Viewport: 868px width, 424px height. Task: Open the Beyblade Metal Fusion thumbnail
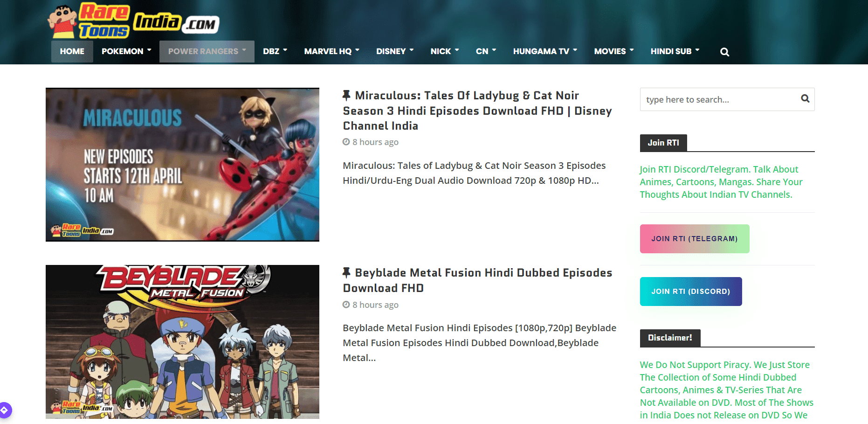(182, 342)
